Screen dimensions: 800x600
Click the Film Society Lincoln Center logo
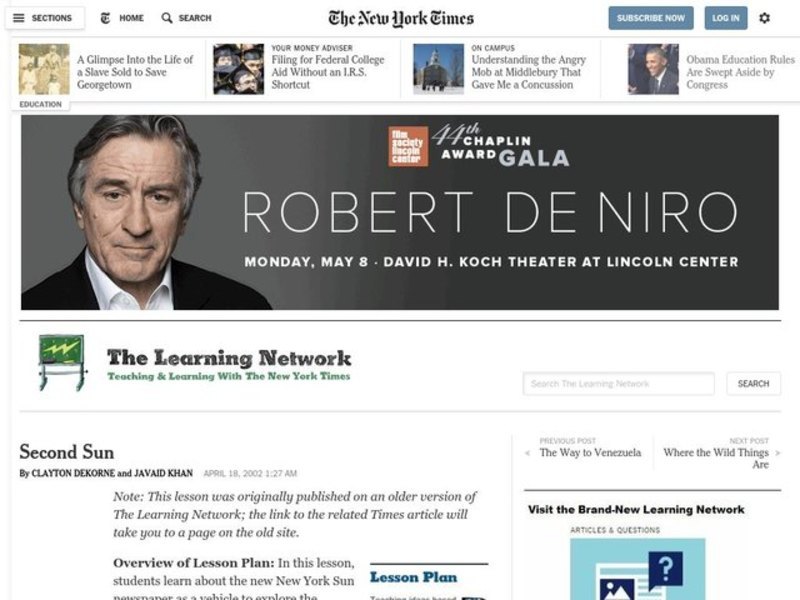(x=408, y=146)
